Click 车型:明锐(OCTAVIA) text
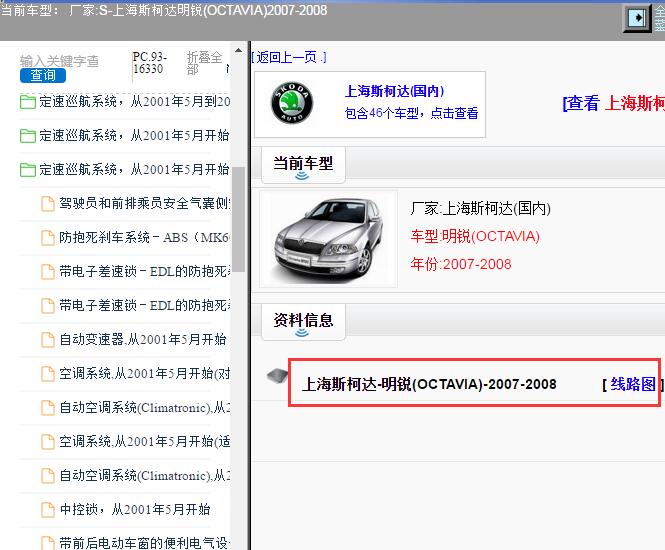 point(475,237)
